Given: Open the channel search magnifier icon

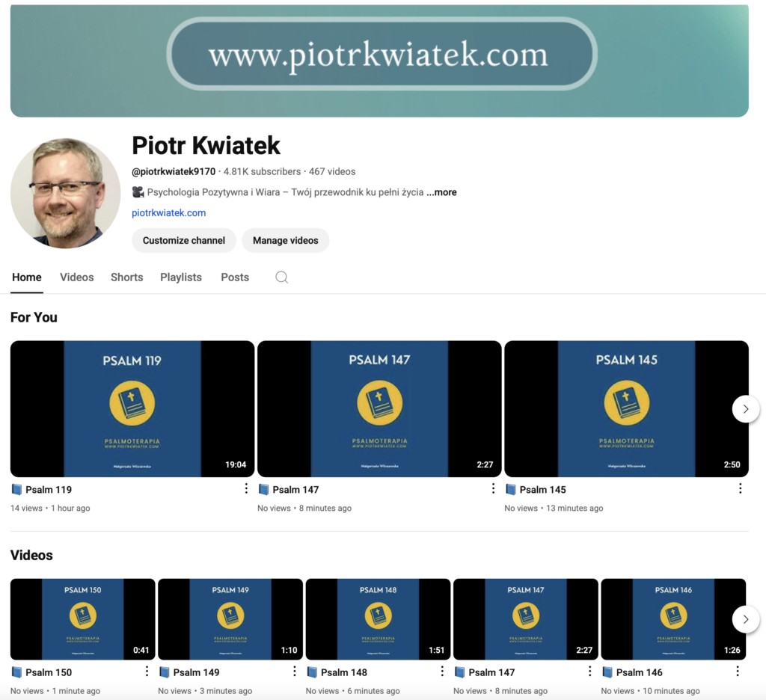Looking at the screenshot, I should click(x=281, y=277).
